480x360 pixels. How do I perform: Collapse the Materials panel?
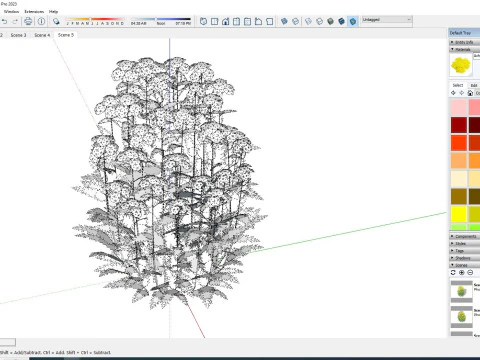(x=464, y=49)
